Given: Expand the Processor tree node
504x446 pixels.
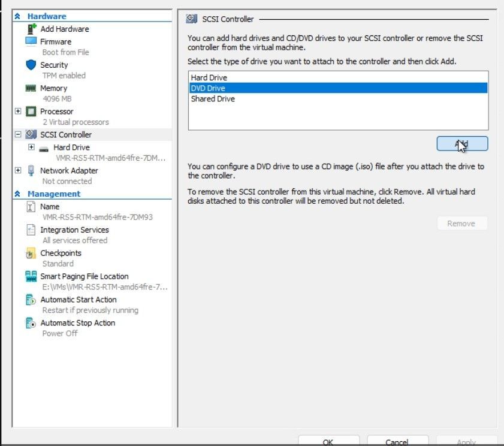Looking at the screenshot, I should pyautogui.click(x=18, y=111).
